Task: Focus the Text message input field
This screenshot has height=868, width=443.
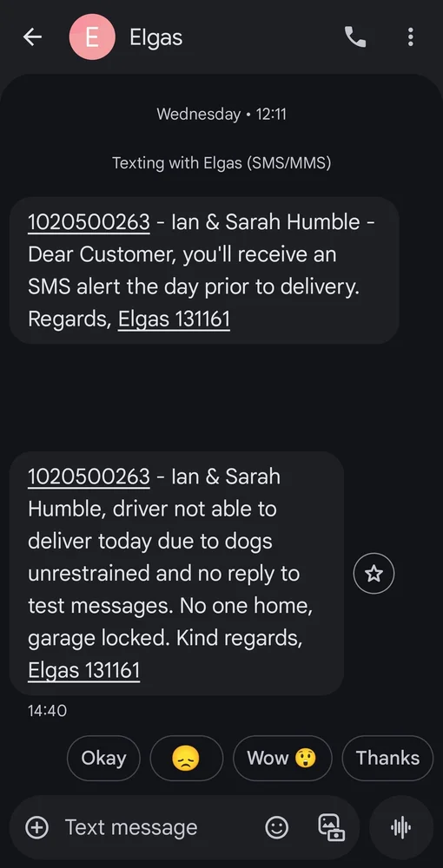Action: pos(149,827)
